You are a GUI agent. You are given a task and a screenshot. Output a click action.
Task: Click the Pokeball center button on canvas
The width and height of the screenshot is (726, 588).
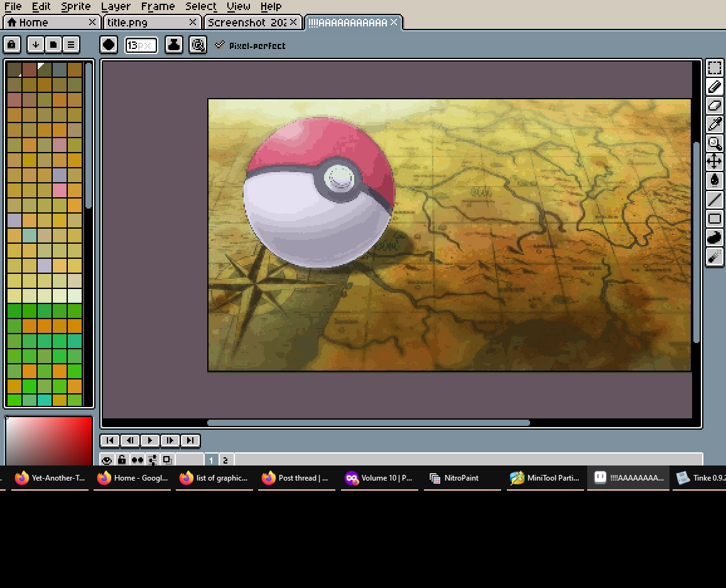pyautogui.click(x=339, y=178)
